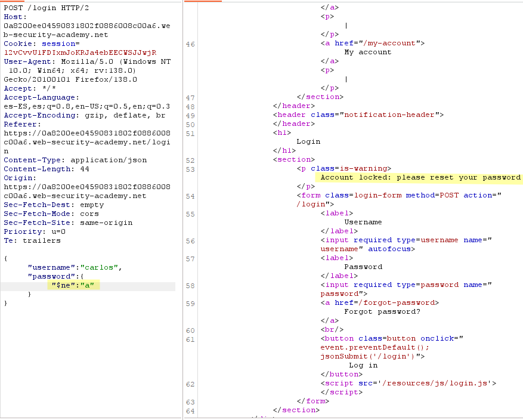Click the closing section tag on line 47
Image resolution: width=523 pixels, height=420 pixels.
tap(320, 97)
